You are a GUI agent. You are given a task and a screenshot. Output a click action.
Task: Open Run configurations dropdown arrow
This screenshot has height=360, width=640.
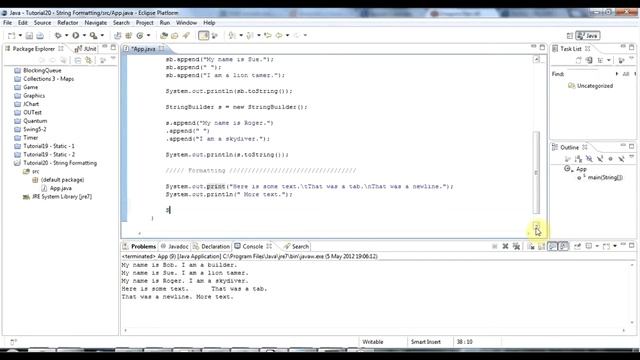pyautogui.click(x=84, y=36)
